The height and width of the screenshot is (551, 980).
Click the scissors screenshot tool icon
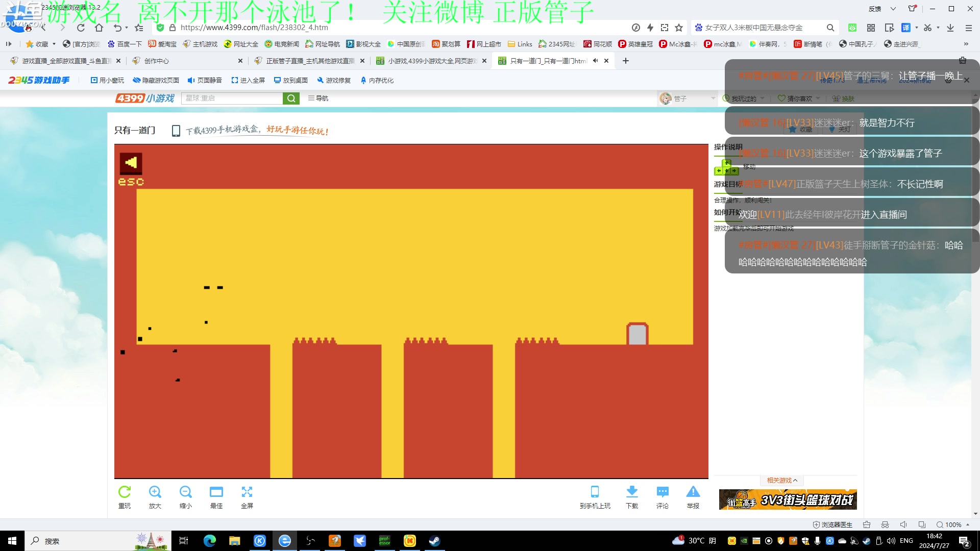point(927,28)
